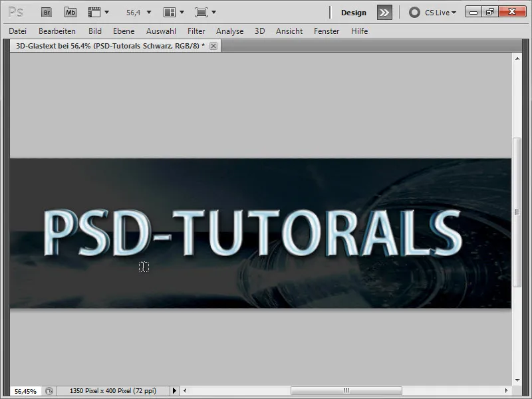The height and width of the screenshot is (399, 532).
Task: Open the Fenster menu
Action: [327, 31]
